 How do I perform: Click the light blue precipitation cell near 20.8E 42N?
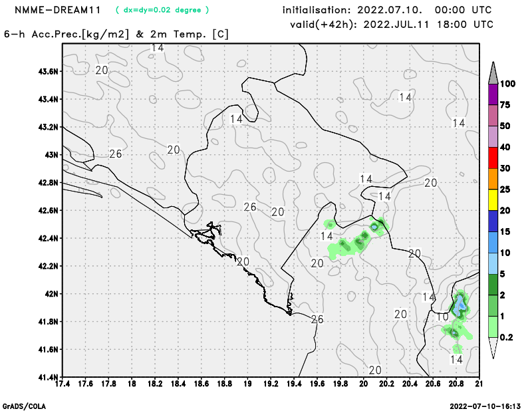(460, 305)
